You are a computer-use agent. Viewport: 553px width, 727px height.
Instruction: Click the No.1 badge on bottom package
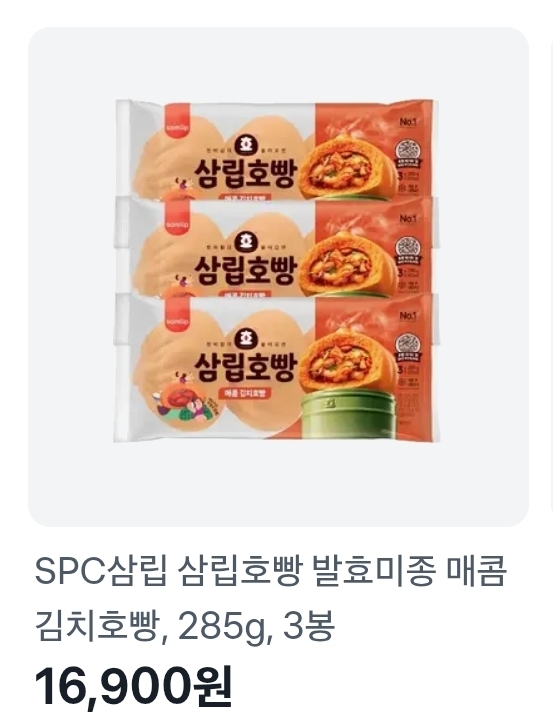point(408,316)
